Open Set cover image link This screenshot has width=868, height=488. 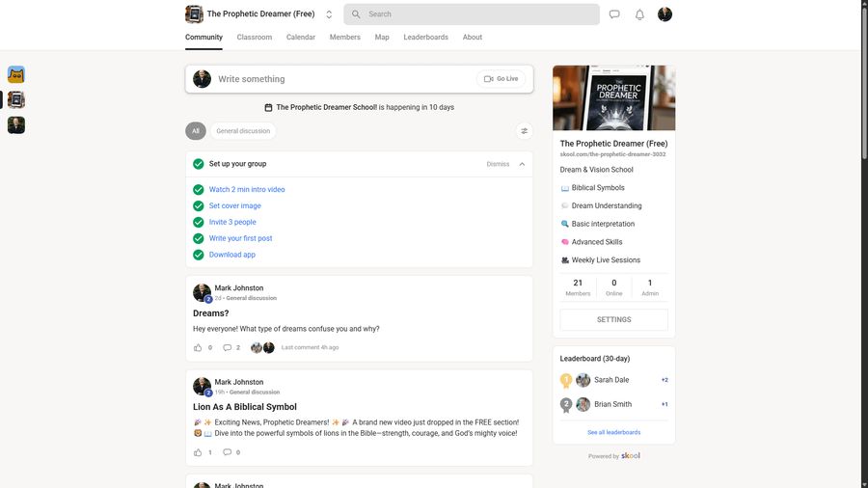(x=234, y=205)
